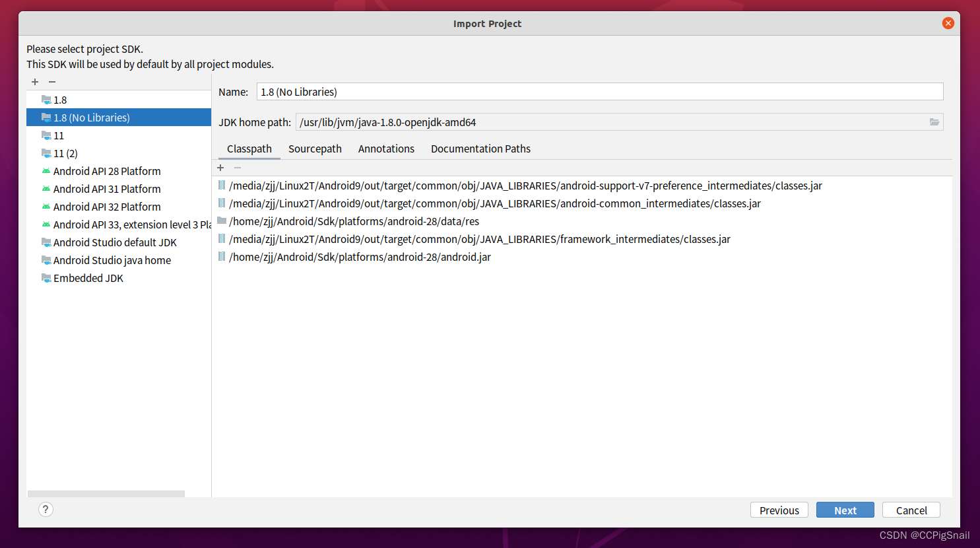Click the folder icon beside 1.8 SDK
This screenshot has height=548, width=980.
[46, 100]
